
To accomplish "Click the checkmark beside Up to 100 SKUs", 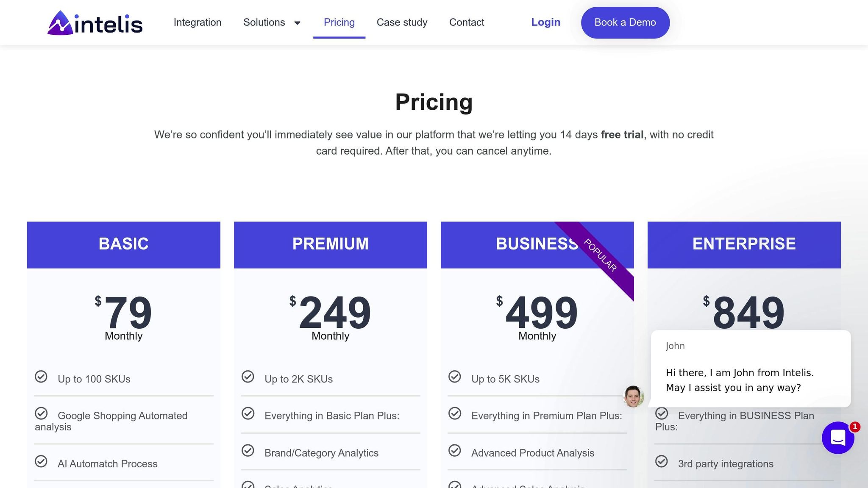I will point(41,377).
